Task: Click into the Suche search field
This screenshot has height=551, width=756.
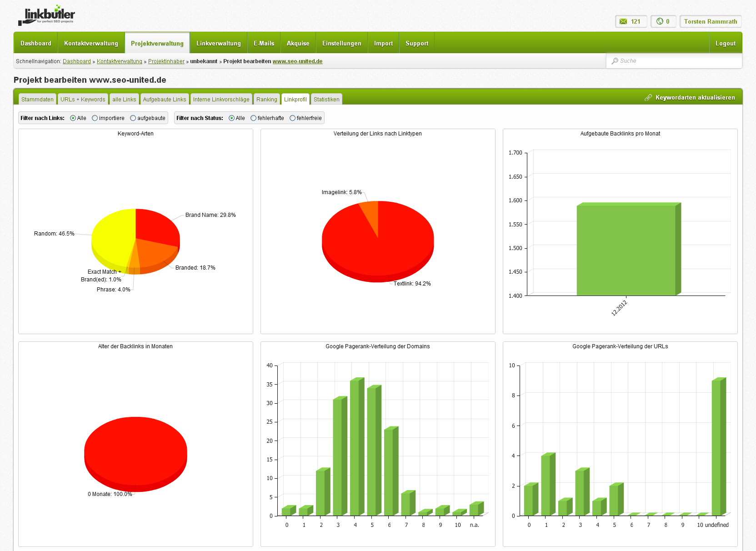Action: click(x=674, y=61)
